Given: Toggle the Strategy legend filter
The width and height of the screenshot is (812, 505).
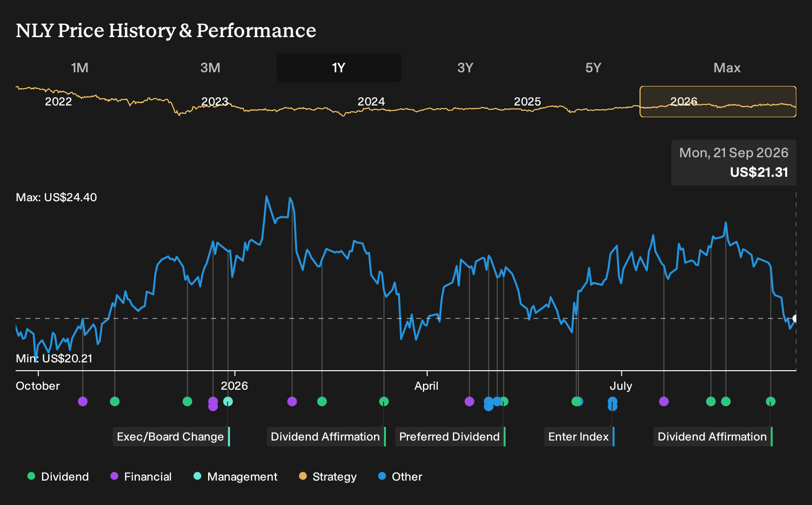Looking at the screenshot, I should pyautogui.click(x=328, y=477).
